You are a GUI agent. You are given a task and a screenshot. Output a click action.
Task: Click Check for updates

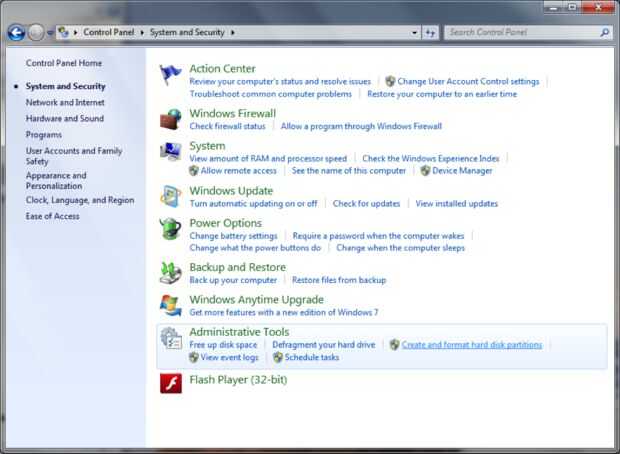366,204
